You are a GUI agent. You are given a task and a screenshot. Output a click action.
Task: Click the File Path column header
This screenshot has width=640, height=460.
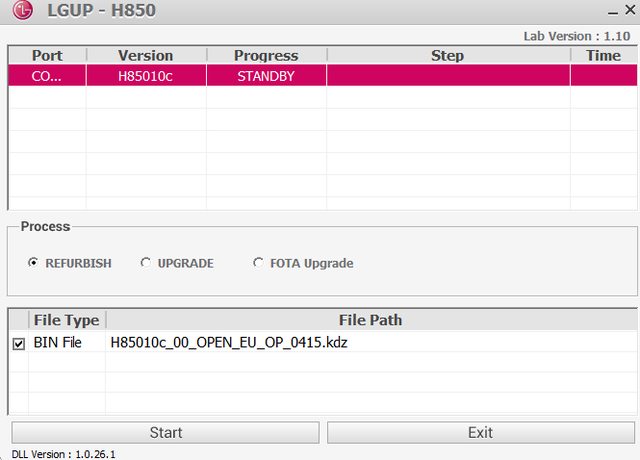tap(371, 320)
